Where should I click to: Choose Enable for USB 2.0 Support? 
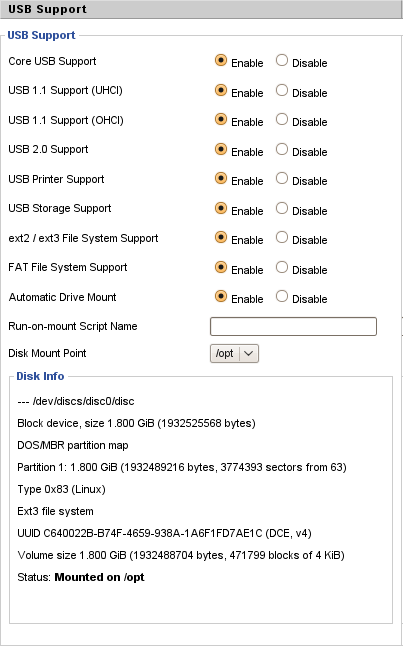coord(221,149)
